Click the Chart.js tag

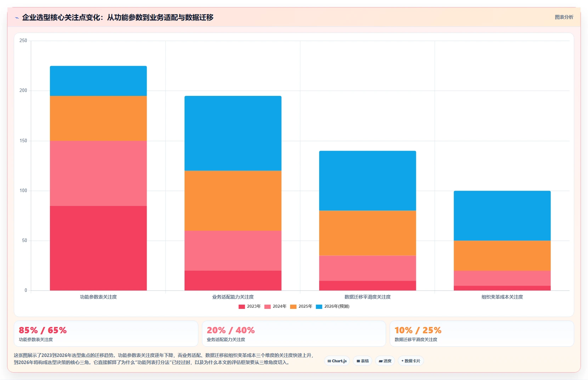click(x=337, y=361)
